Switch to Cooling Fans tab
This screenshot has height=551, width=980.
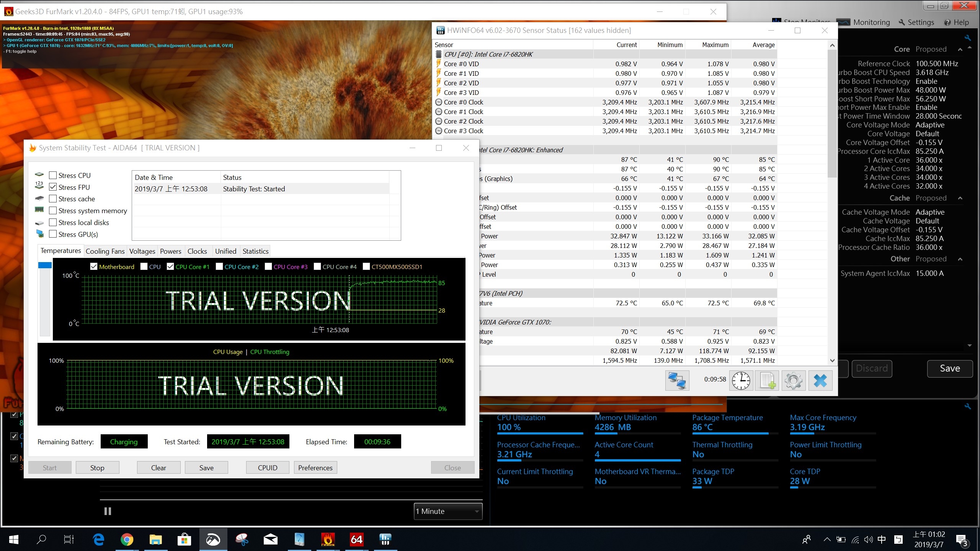coord(105,251)
